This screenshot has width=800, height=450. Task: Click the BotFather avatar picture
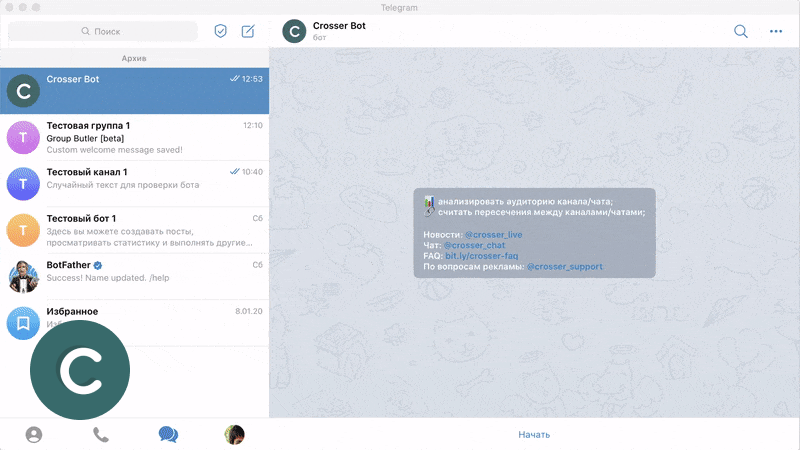tap(23, 277)
